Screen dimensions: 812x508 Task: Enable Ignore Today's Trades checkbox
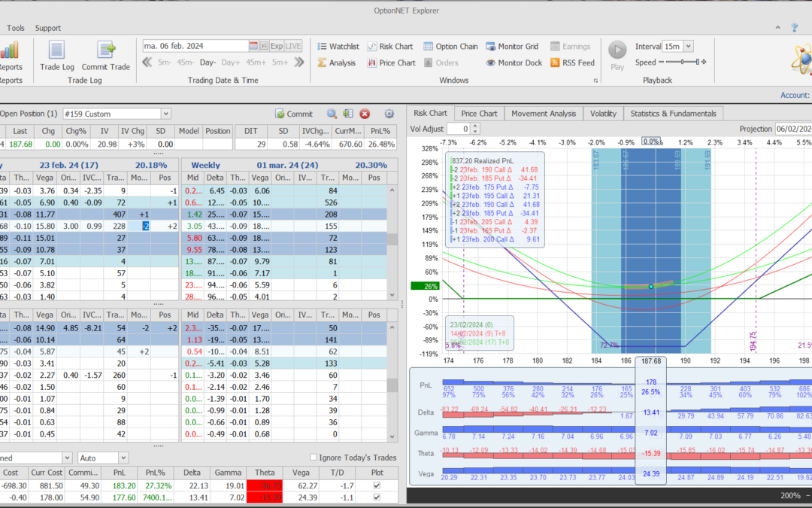[314, 458]
